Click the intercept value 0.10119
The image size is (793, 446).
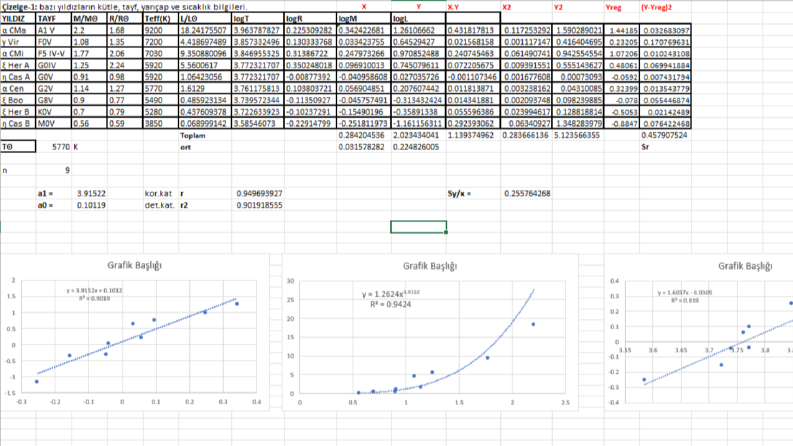[90, 205]
